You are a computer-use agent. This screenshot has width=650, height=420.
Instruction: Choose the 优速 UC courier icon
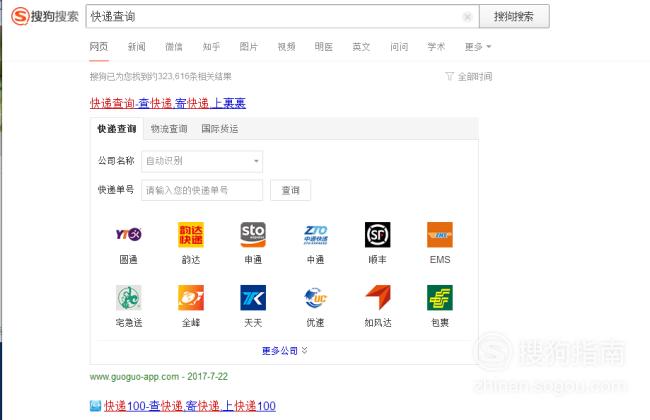[315, 298]
